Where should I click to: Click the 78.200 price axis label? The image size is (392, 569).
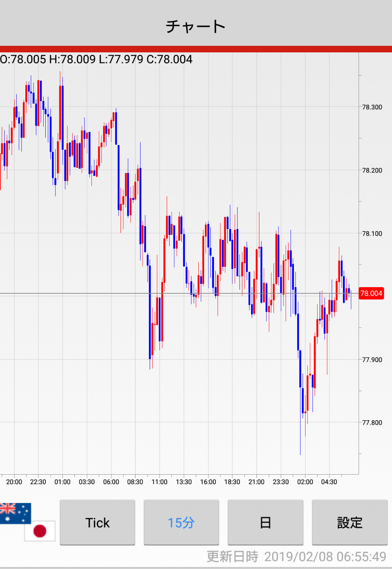[372, 170]
